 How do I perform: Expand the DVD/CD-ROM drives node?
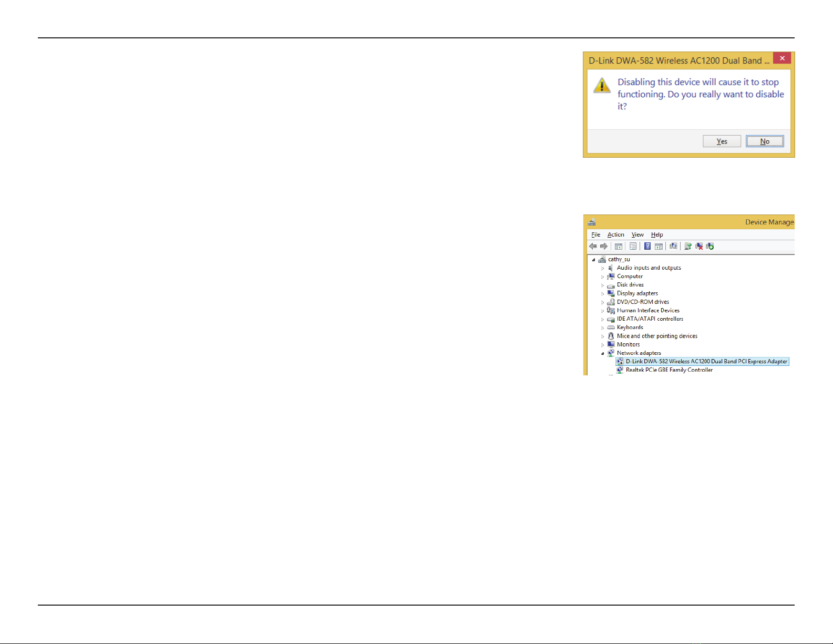click(x=603, y=302)
